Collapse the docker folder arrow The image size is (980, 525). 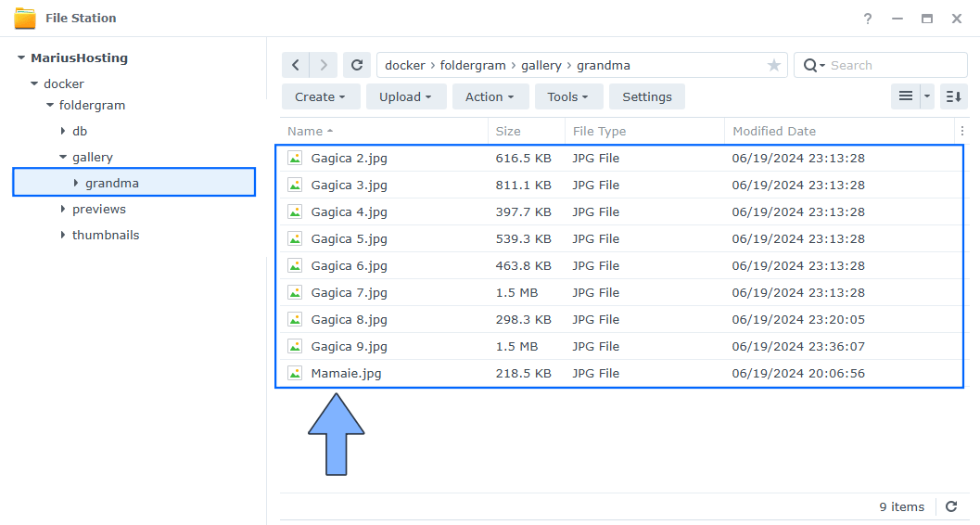(x=34, y=83)
